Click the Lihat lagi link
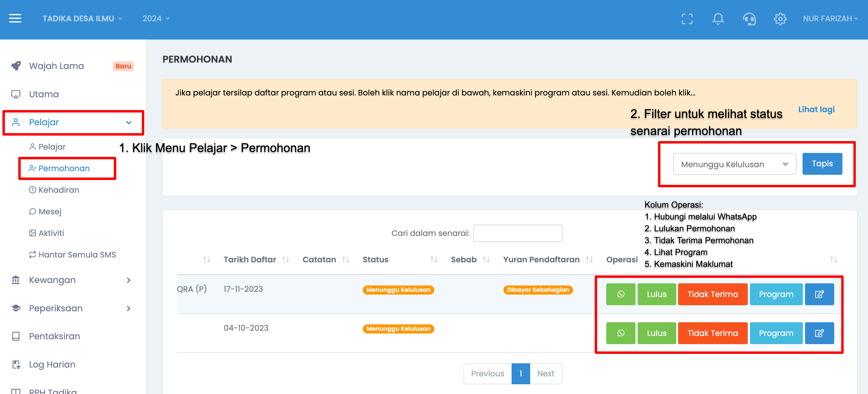This screenshot has height=394, width=868. click(816, 109)
